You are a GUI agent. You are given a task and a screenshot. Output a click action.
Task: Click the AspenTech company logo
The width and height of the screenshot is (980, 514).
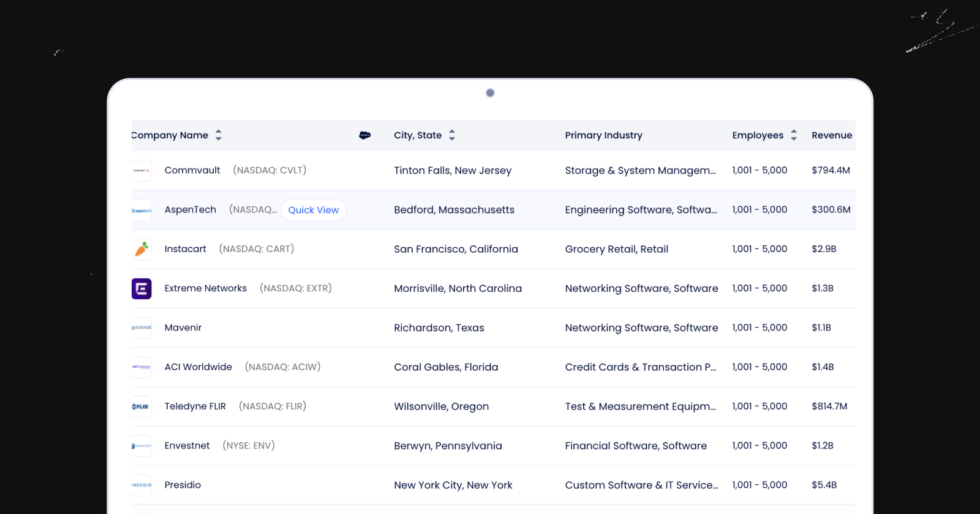141,210
